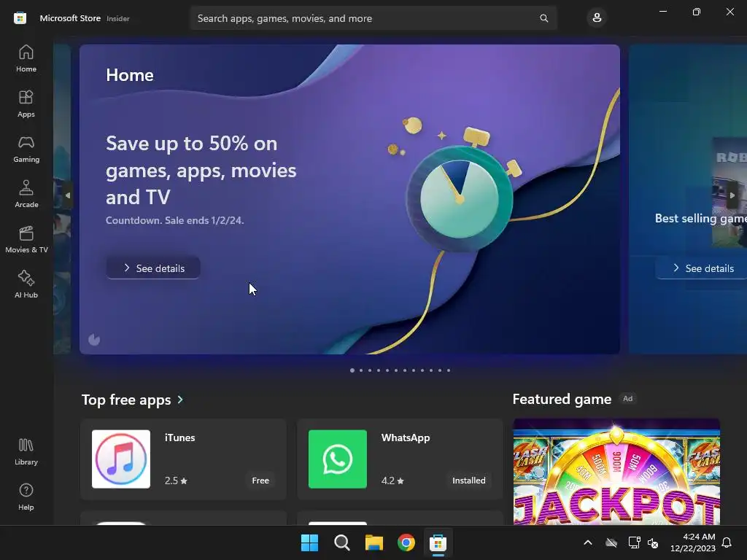747x560 pixels.
Task: Click WhatsApp Installed label
Action: coord(469,481)
